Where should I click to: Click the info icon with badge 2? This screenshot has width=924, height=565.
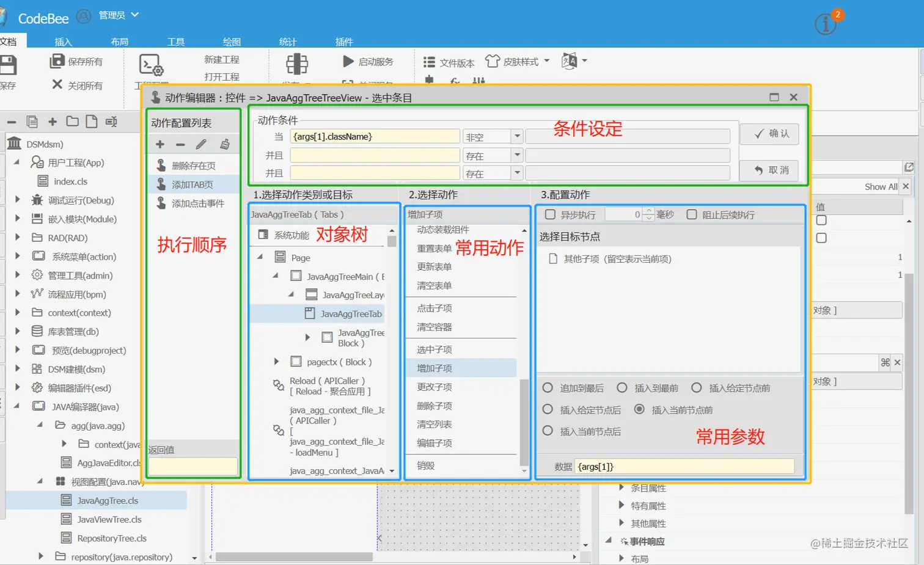pyautogui.click(x=826, y=24)
